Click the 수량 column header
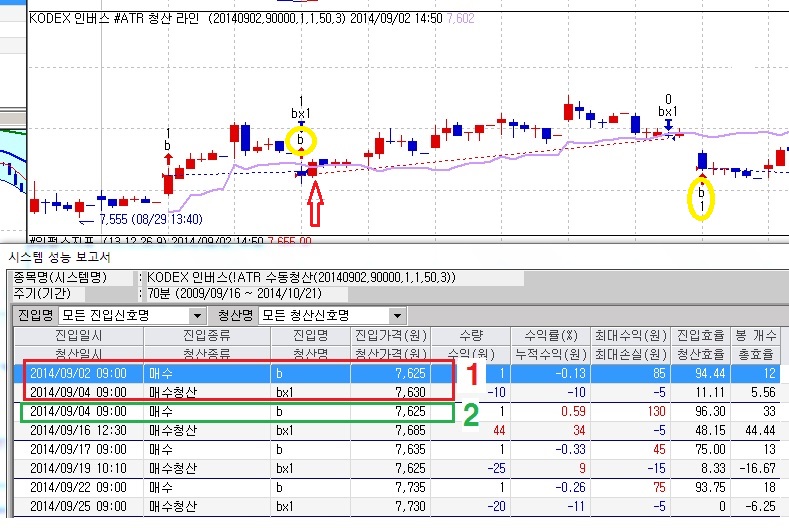The width and height of the screenshot is (789, 528). [x=471, y=335]
